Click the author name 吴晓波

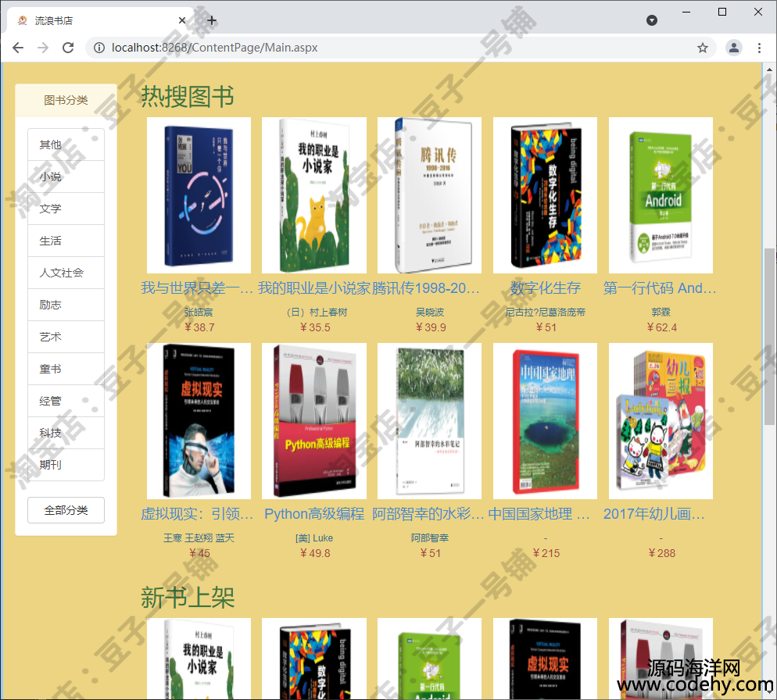pos(430,312)
